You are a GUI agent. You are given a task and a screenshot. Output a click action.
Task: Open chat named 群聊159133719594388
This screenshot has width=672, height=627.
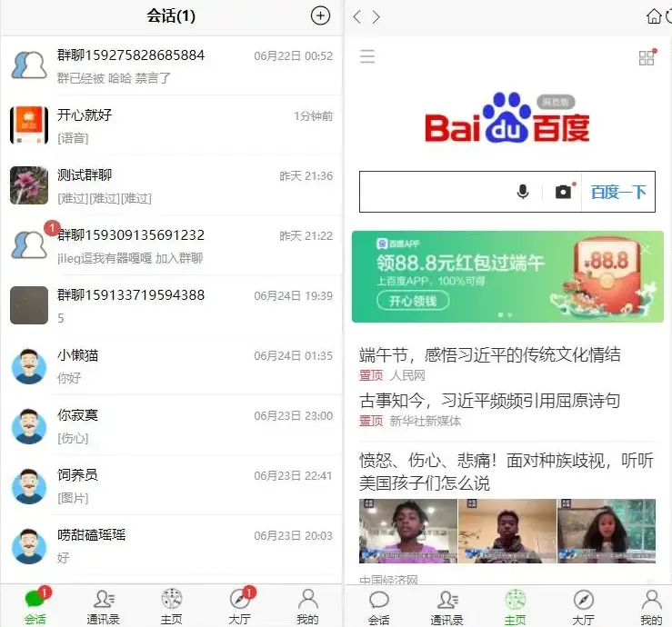[x=172, y=305]
